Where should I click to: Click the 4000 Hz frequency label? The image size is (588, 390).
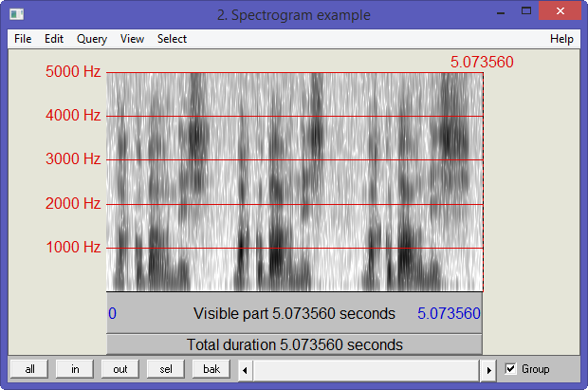tap(73, 115)
